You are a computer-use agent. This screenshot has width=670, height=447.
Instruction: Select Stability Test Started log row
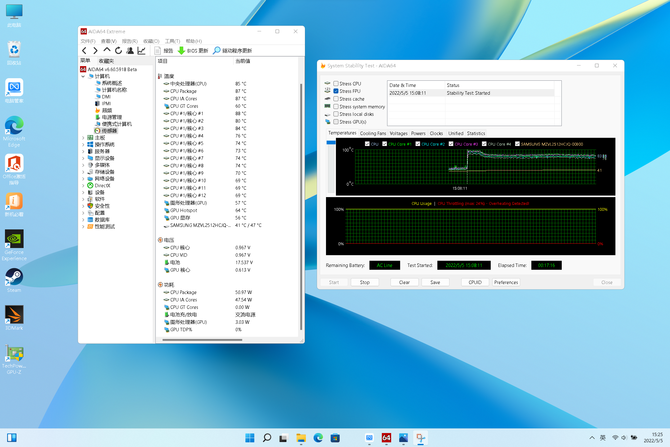[472, 93]
